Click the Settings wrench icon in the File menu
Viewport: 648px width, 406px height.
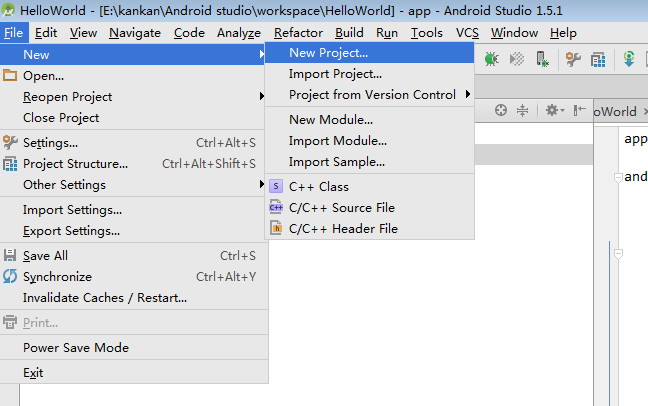coord(10,142)
